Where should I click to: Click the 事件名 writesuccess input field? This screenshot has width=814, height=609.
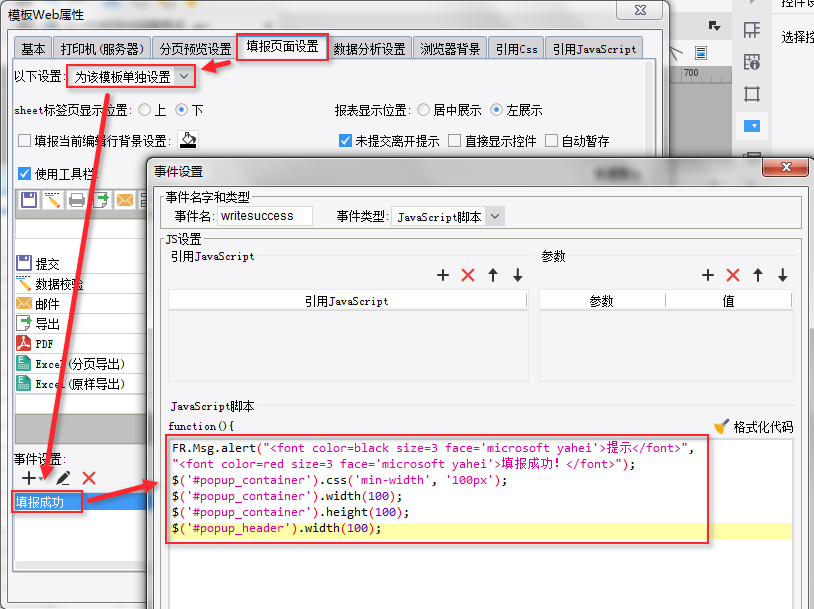click(265, 216)
